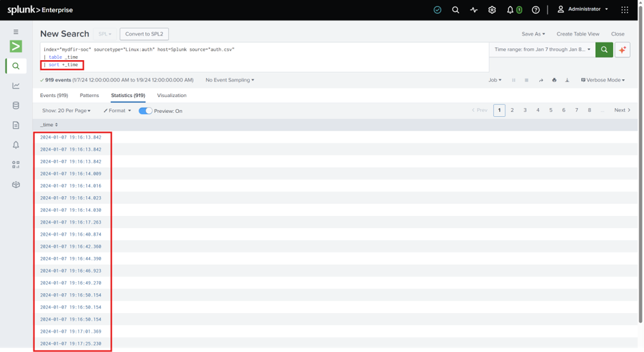Screen dimensions: 644x352
Task: Run the search with green magnifier button
Action: 604,50
